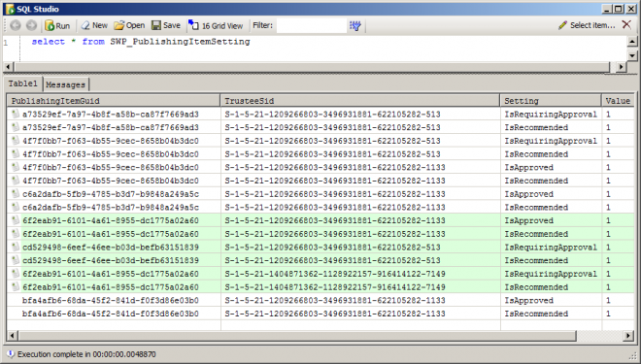Image resolution: width=641 pixels, height=364 pixels.
Task: Click red X icon in toolbar
Action: (x=626, y=25)
